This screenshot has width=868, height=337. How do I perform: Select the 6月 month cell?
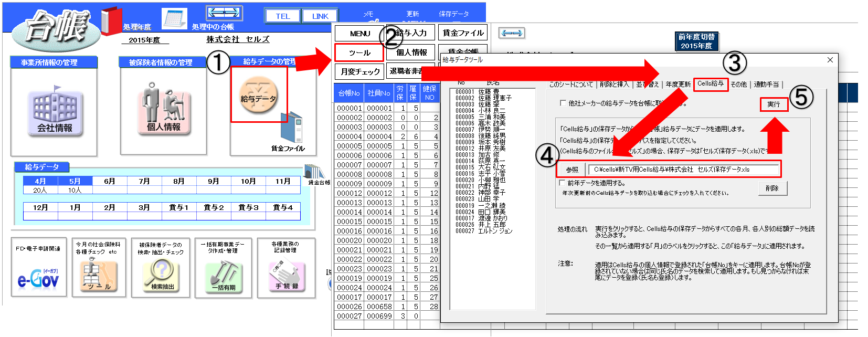click(x=110, y=181)
